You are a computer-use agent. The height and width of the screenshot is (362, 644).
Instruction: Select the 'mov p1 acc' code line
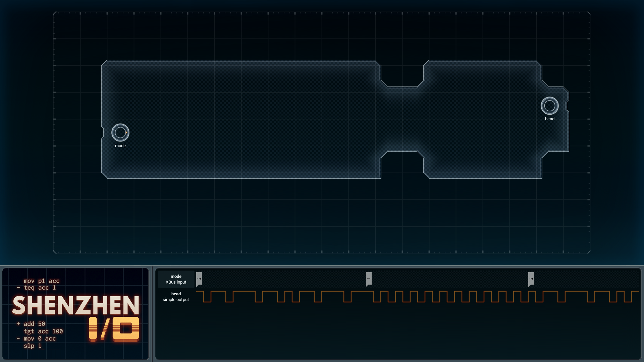point(42,281)
